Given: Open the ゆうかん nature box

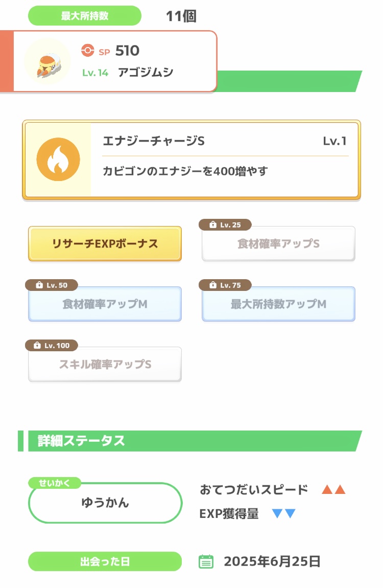Looking at the screenshot, I should tap(105, 503).
